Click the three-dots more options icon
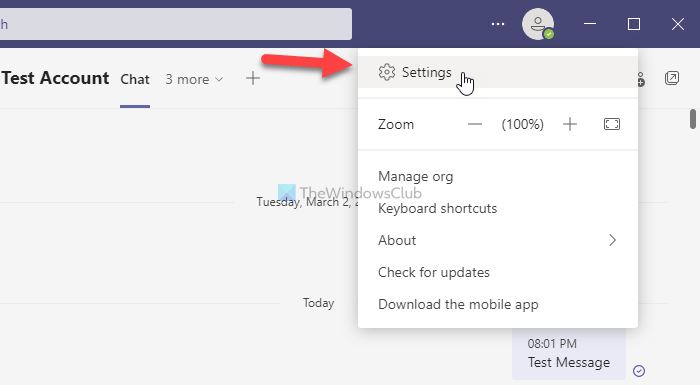The width and height of the screenshot is (700, 385). point(498,24)
